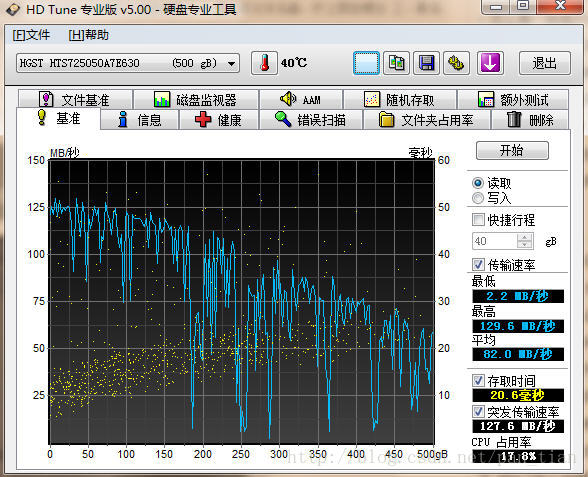This screenshot has height=477, width=588.
Task: Click the 20.6毫秒 access time value
Action: (518, 395)
